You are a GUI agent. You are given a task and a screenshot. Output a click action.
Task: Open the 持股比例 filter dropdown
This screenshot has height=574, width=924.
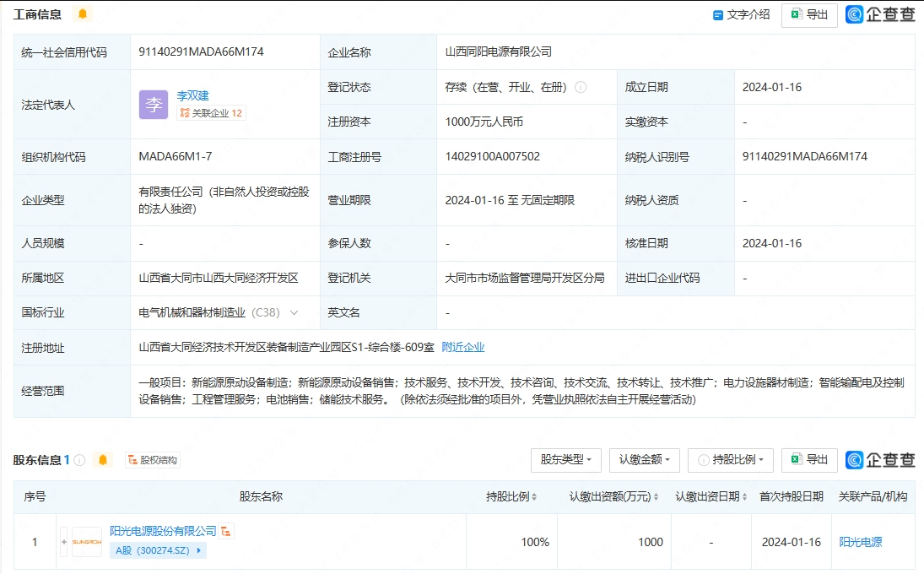pyautogui.click(x=731, y=460)
